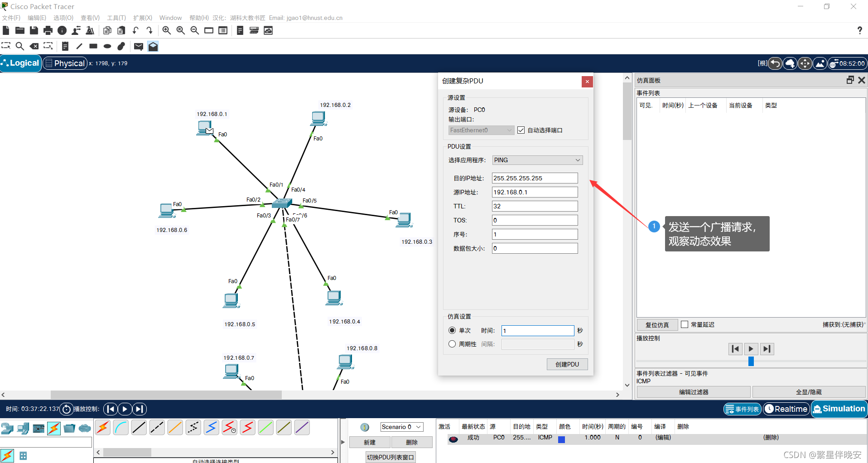
Task: Click the 切换PDU列表窗口 button
Action: 390,457
